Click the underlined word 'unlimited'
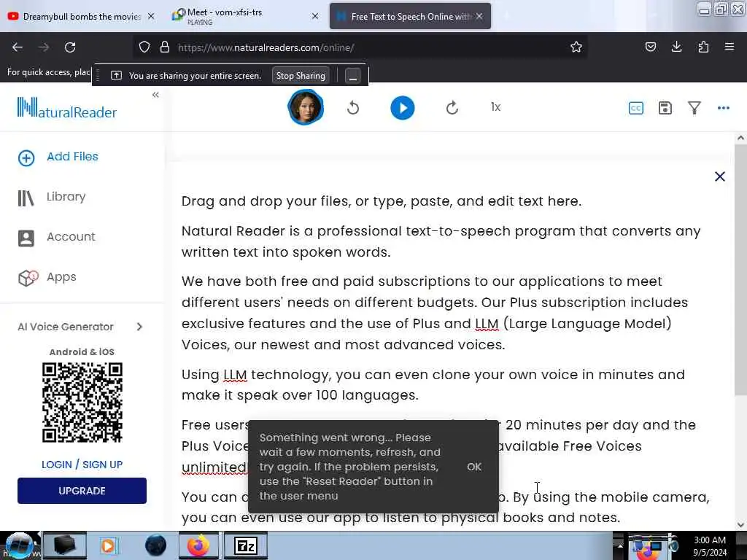747x560 pixels. click(214, 467)
